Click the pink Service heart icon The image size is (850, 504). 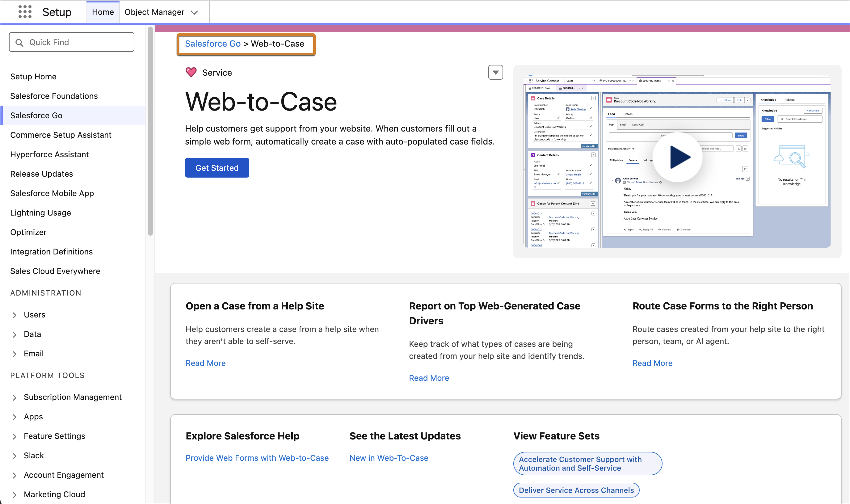pyautogui.click(x=191, y=72)
